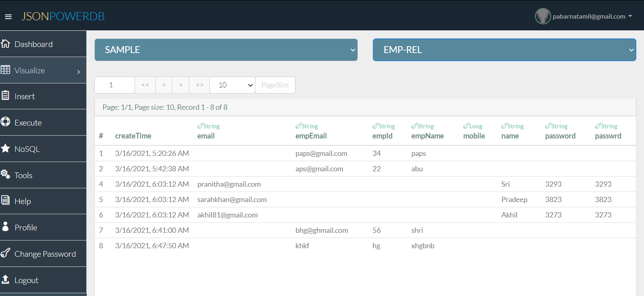The height and width of the screenshot is (296, 644).
Task: Click the page number input field
Action: tap(115, 85)
